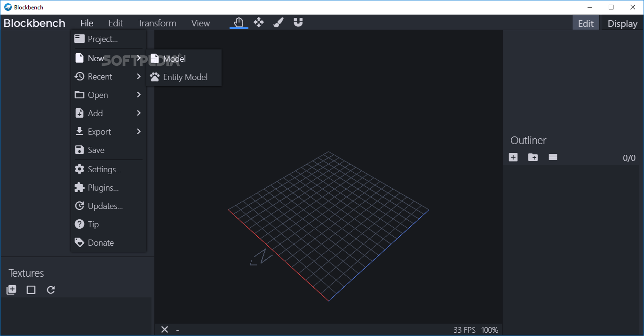Click the X icon in the status bar
Viewport: 644px width, 336px height.
(x=165, y=329)
